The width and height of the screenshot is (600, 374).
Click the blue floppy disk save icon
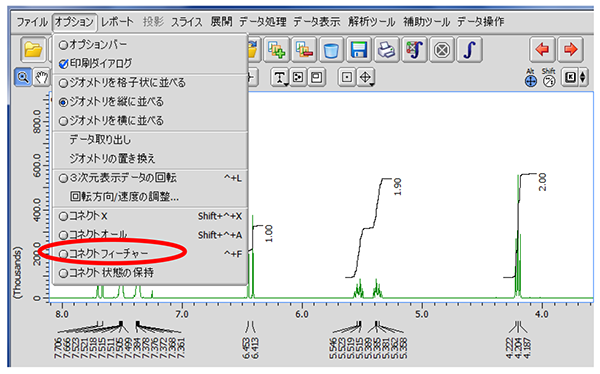coord(359,50)
